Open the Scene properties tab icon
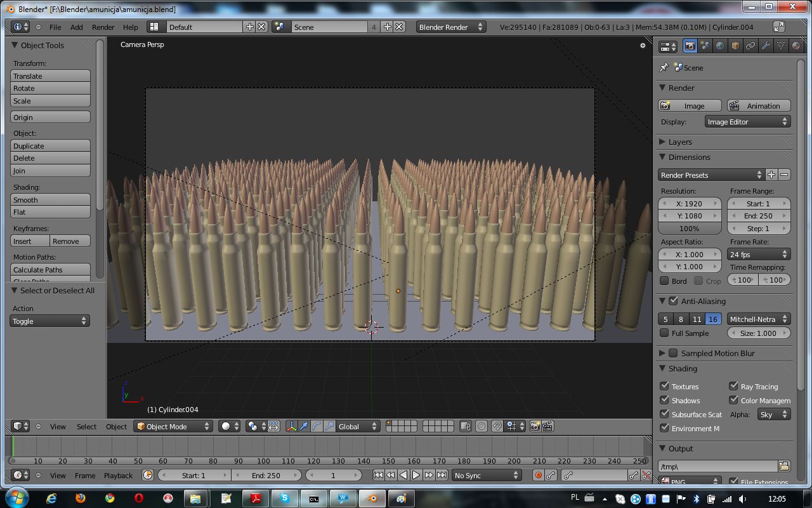The image size is (812, 508). (x=705, y=46)
